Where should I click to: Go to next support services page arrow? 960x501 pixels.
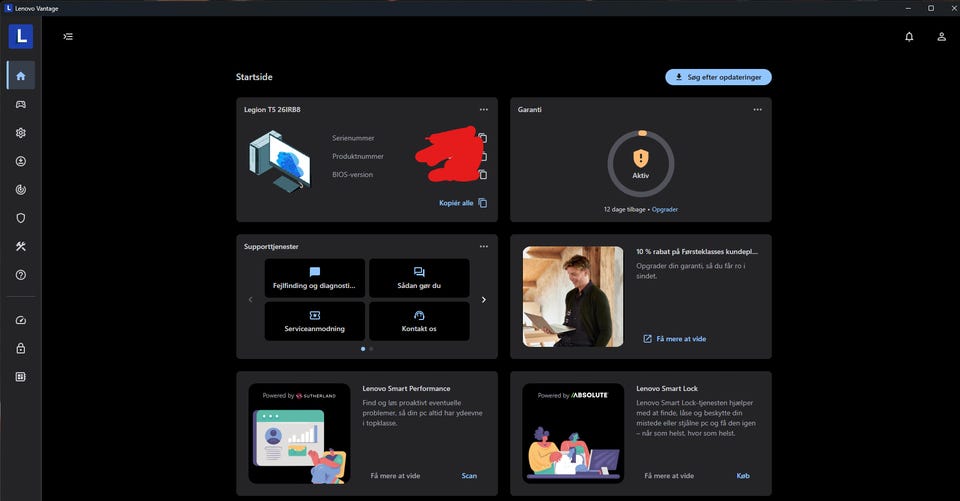pyautogui.click(x=484, y=299)
